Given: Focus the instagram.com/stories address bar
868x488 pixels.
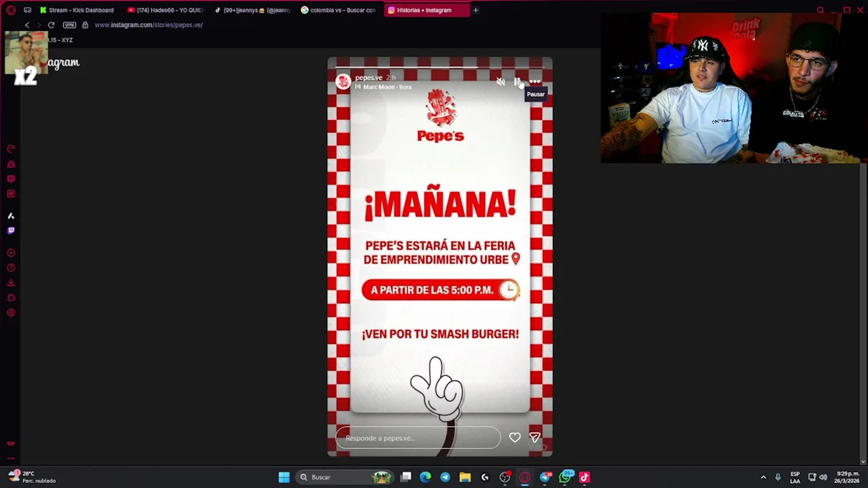Looking at the screenshot, I should click(x=149, y=25).
